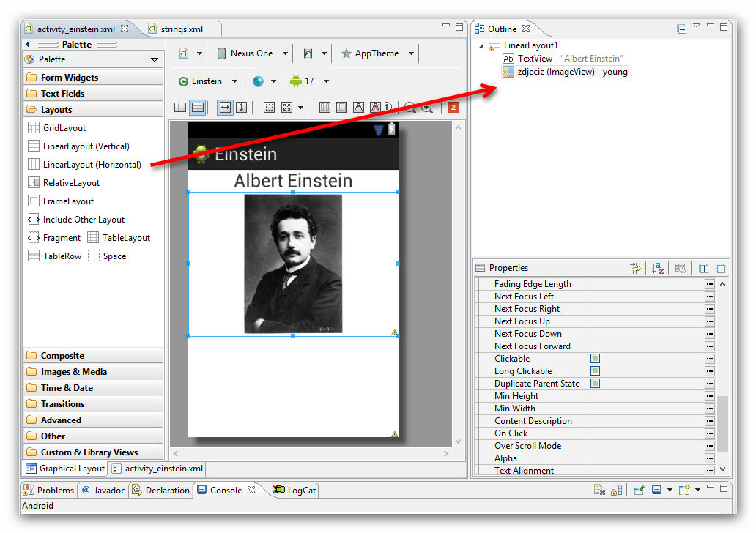
Task: Switch to the activity_einstein.xml bottom tab
Action: 157,469
